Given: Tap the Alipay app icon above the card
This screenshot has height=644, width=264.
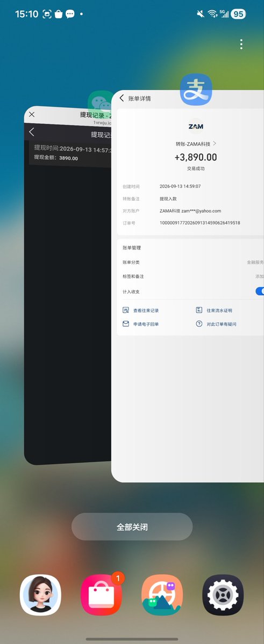Looking at the screenshot, I should pos(196,90).
